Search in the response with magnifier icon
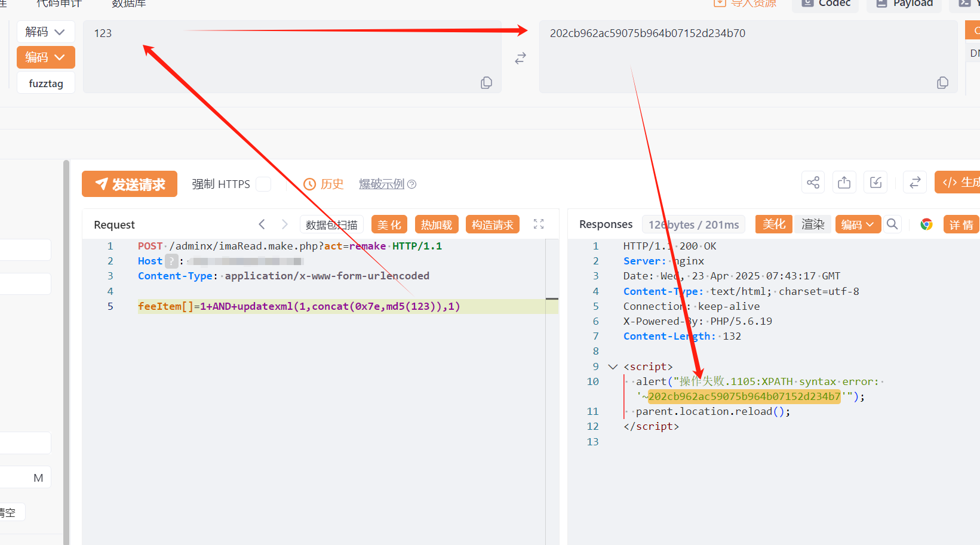980x545 pixels. point(892,224)
